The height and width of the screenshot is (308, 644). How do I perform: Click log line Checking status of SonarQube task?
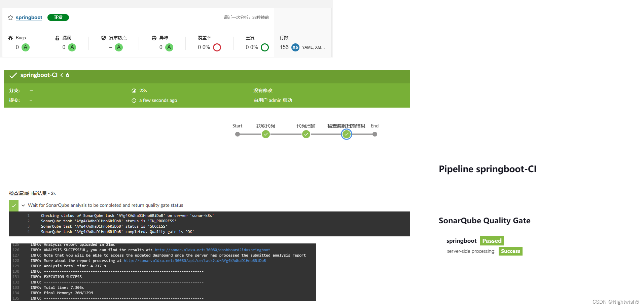click(x=127, y=216)
